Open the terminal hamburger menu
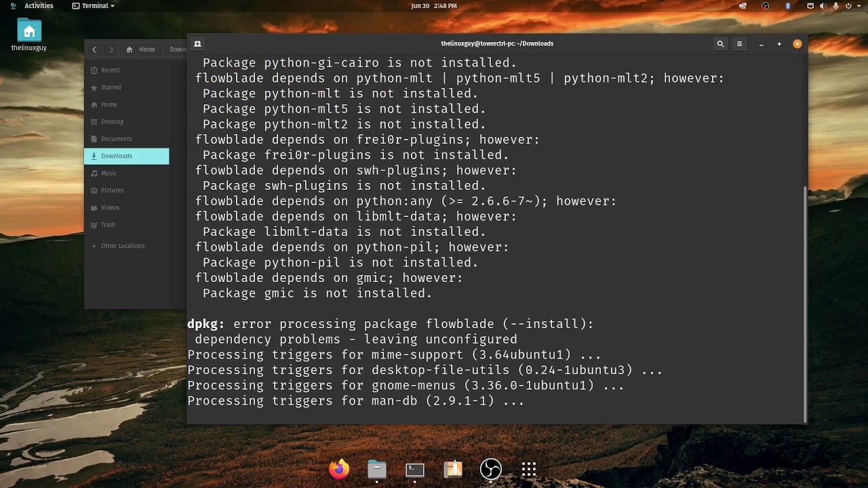Image resolution: width=868 pixels, height=488 pixels. 739,43
